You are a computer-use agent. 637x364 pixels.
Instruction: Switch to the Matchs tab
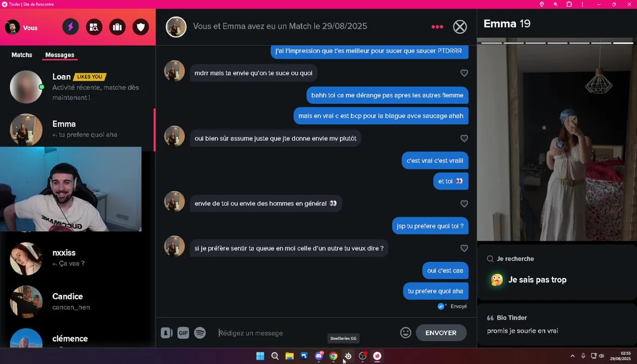pos(22,55)
